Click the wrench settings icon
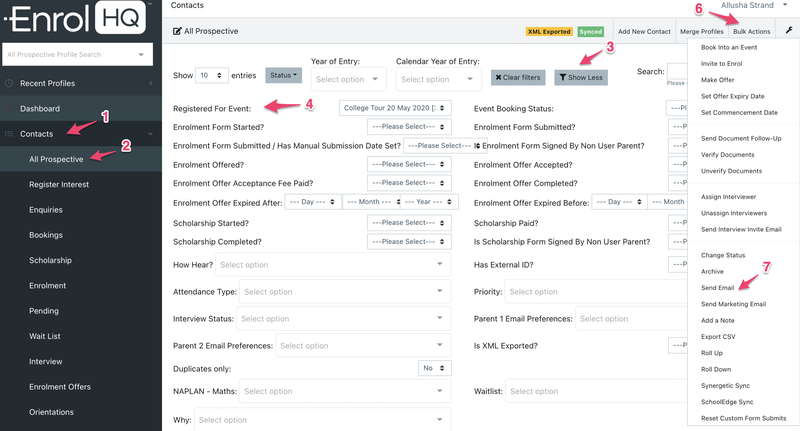 tap(789, 31)
